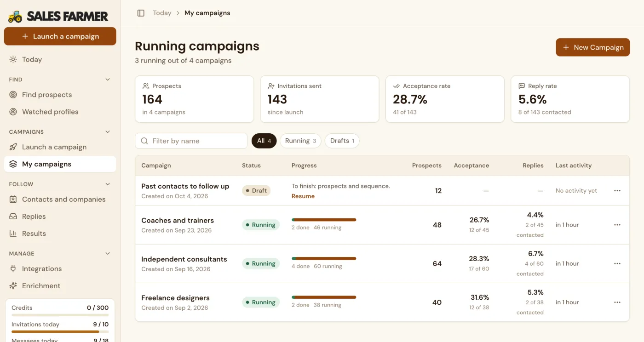This screenshot has height=342, width=644.
Task: Open more options for Past contacts row
Action: [617, 191]
